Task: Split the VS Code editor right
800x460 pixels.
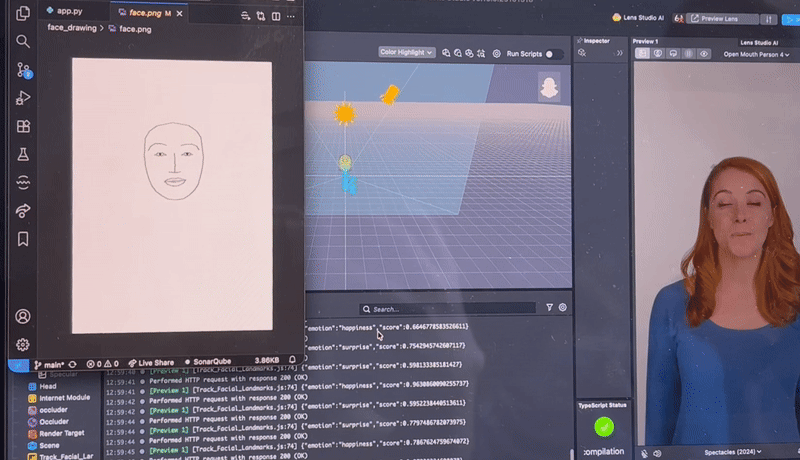Action: pyautogui.click(x=276, y=16)
